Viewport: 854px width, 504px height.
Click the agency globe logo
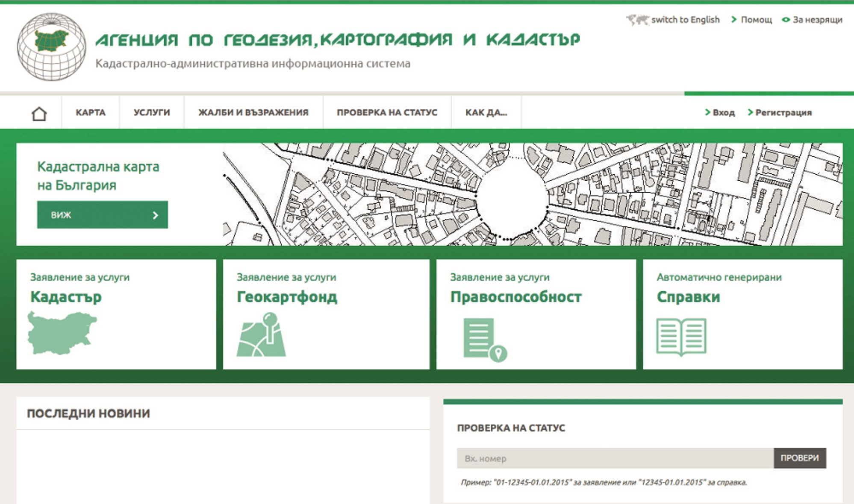51,46
